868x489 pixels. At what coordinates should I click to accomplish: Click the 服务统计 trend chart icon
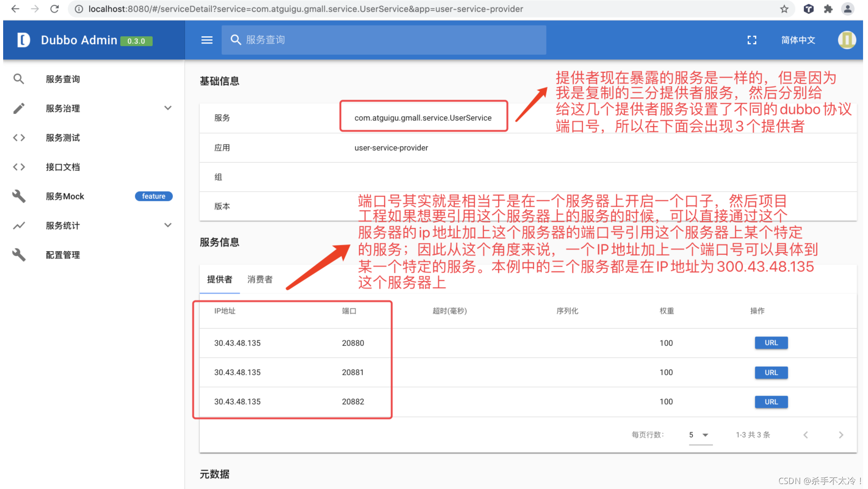pyautogui.click(x=19, y=226)
